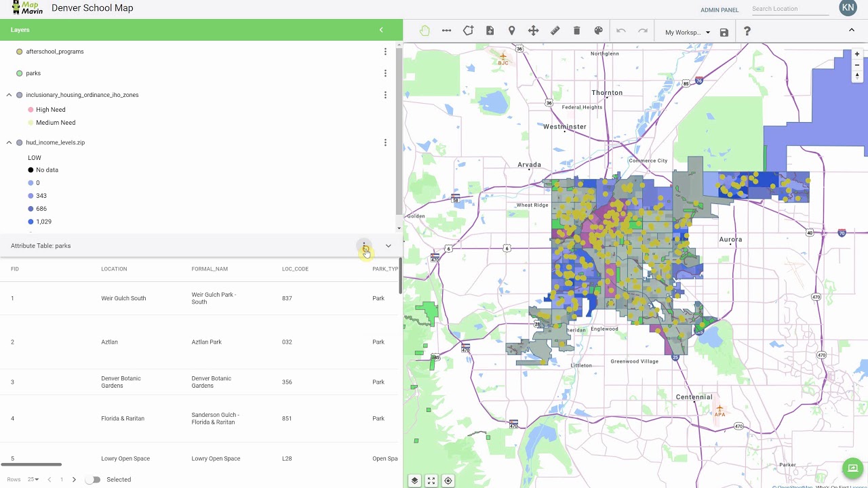Screen dimensions: 868x488
Task: Click the save workspace disk icon
Action: 724,33
